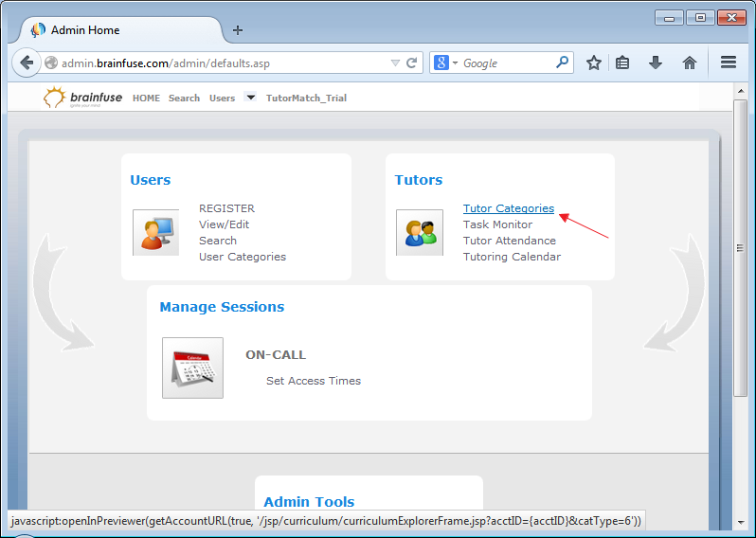This screenshot has height=538, width=756.
Task: Click the right curved arrow graphic
Action: point(675,292)
